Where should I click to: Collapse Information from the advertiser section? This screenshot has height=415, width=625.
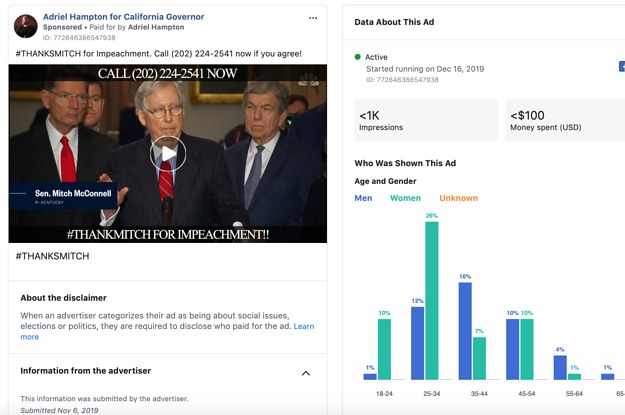tap(305, 373)
